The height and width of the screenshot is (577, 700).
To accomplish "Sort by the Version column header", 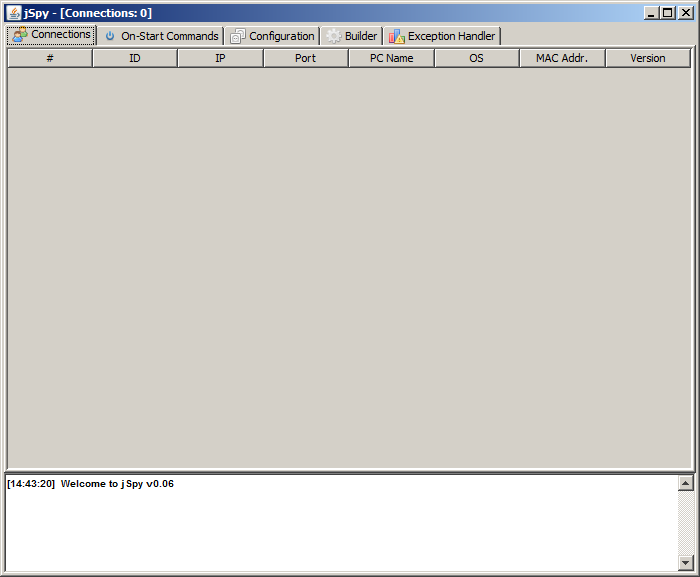I will tap(647, 58).
